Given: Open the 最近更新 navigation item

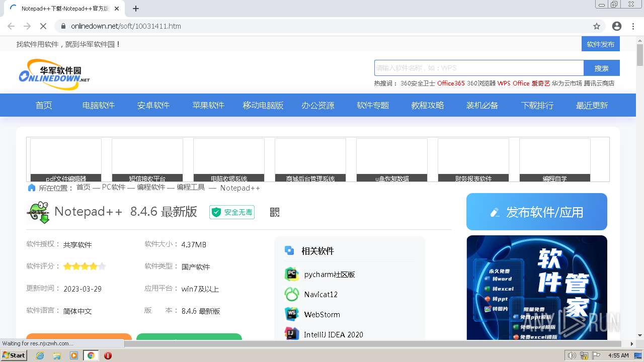Looking at the screenshot, I should [592, 105].
